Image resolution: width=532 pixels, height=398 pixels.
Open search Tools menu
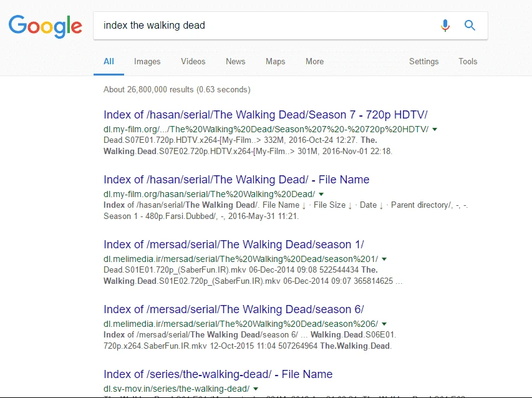468,61
